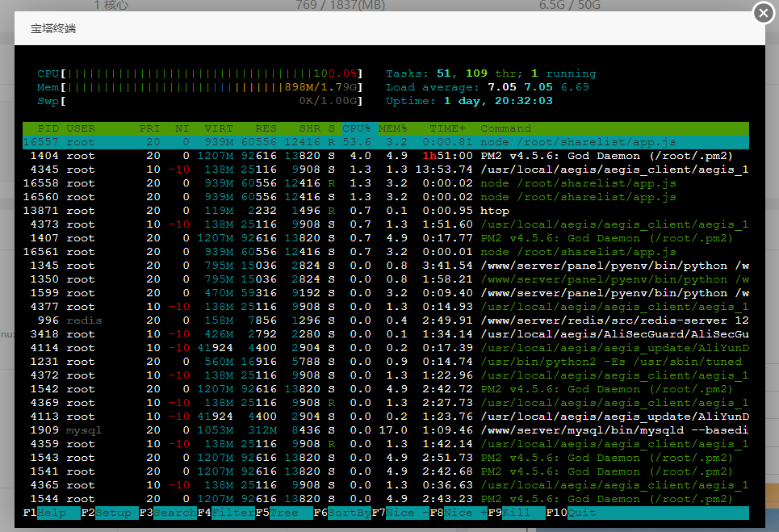Select aegis_client thread with PID 4373
The height and width of the screenshot is (532, 779).
pyautogui.click(x=386, y=224)
